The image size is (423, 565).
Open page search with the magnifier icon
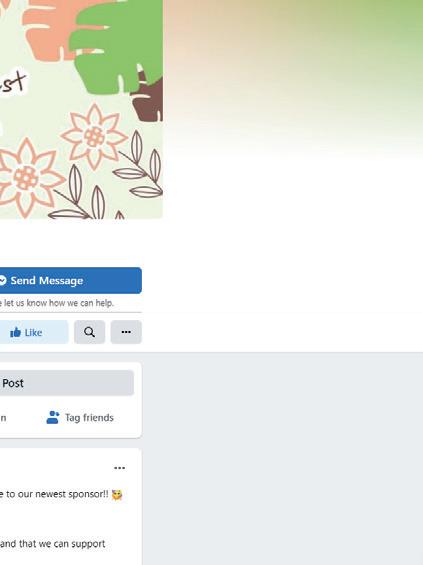click(x=89, y=332)
